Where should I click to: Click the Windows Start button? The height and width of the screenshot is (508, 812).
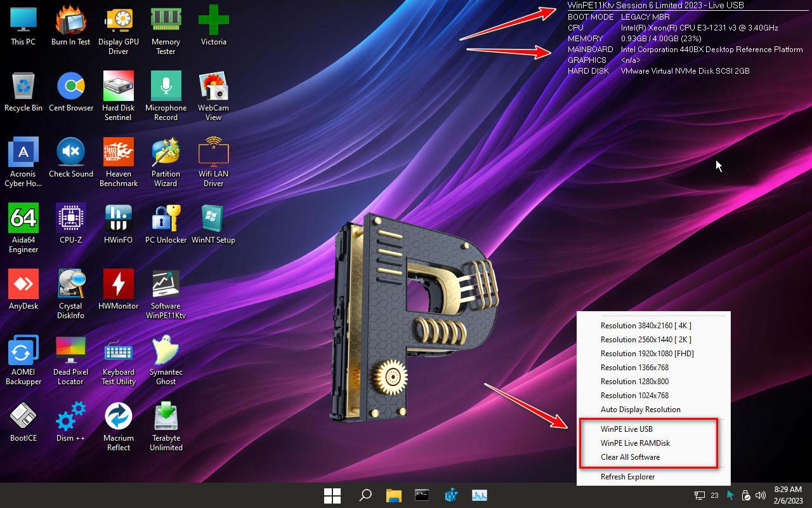[332, 495]
